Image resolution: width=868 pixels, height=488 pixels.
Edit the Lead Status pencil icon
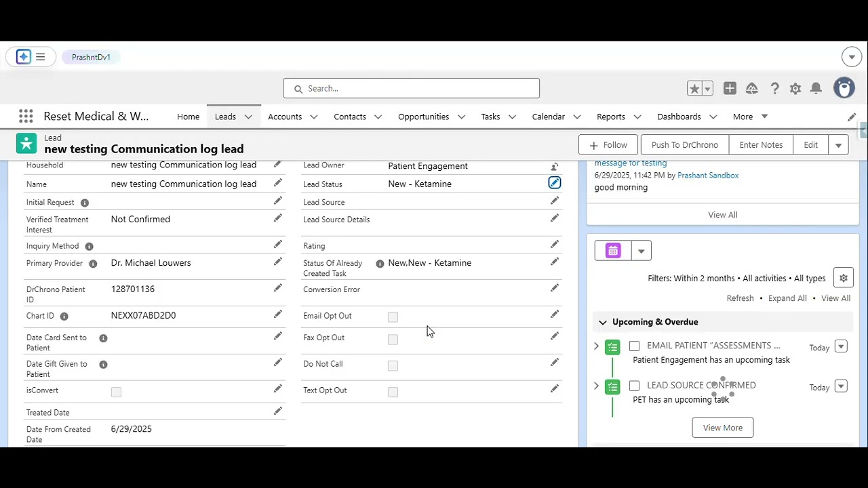click(x=555, y=182)
